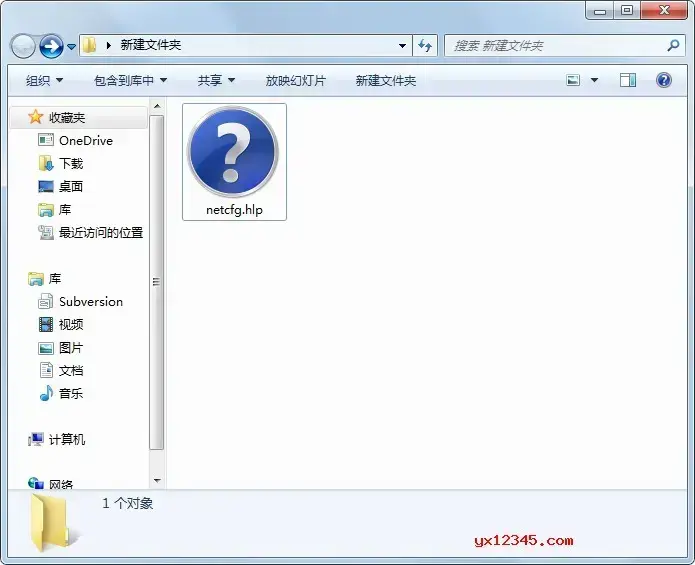Click the magnifier search icon
Viewport: 695px width, 565px height.
(673, 45)
